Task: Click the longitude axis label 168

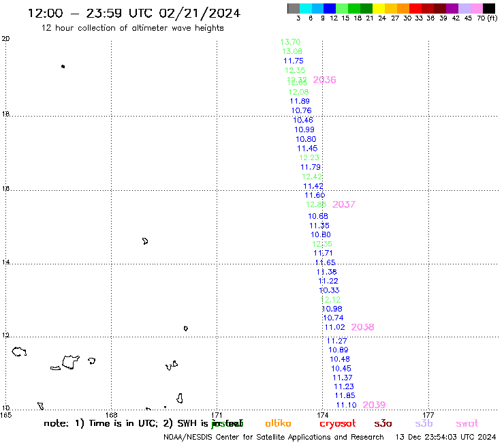Action: [112, 415]
